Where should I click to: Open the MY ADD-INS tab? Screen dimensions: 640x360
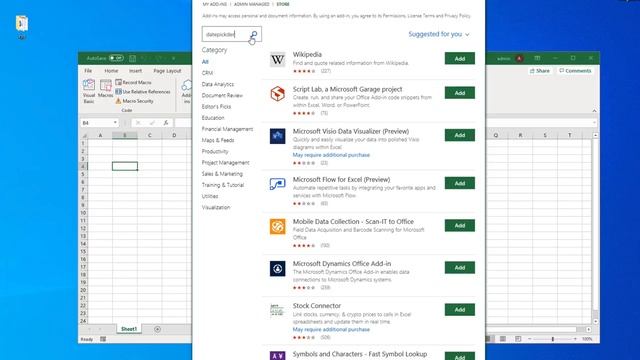pyautogui.click(x=215, y=4)
